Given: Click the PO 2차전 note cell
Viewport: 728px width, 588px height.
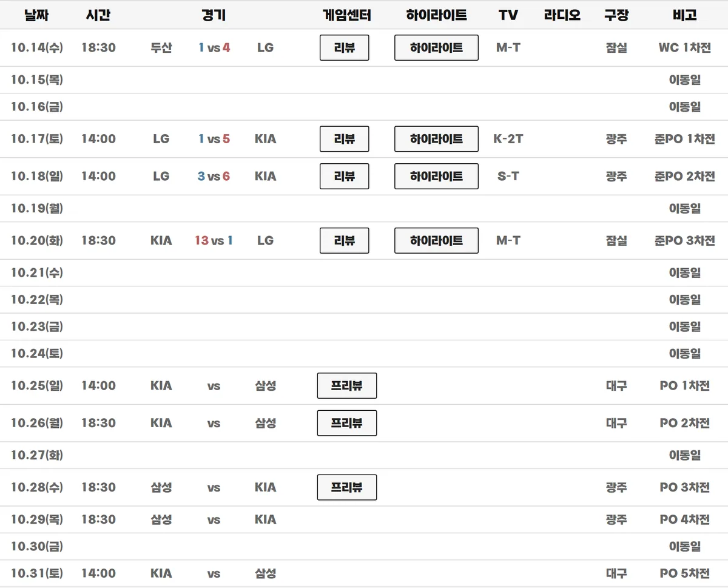Looking at the screenshot, I should [685, 424].
